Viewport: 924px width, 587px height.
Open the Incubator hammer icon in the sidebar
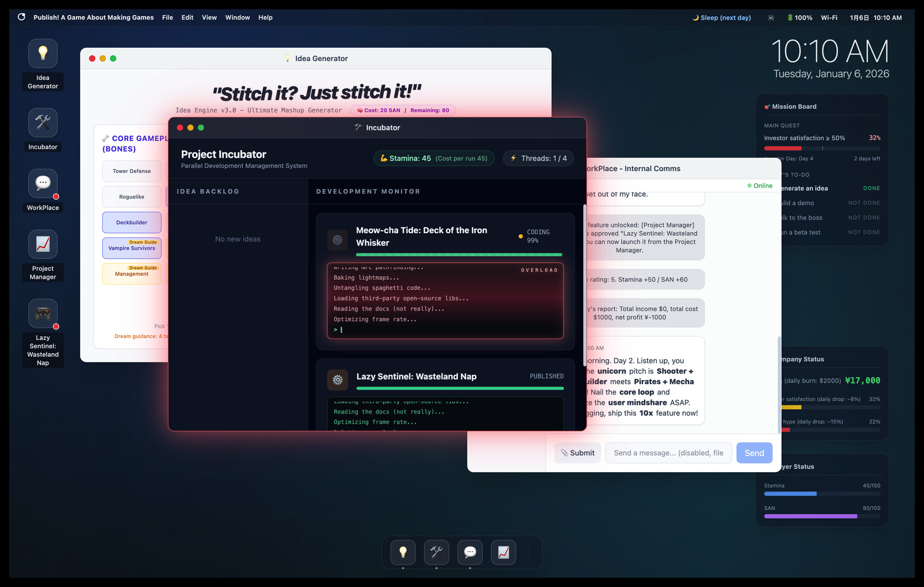[42, 122]
